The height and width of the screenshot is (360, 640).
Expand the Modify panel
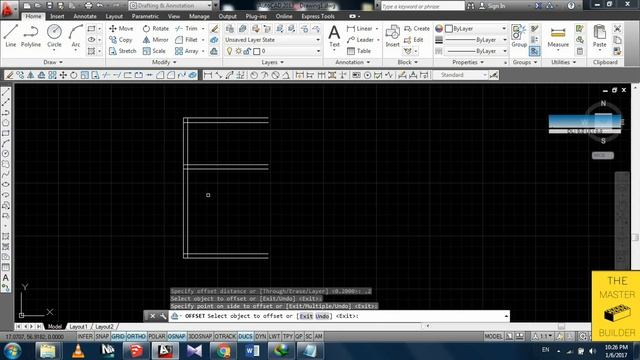coord(164,62)
